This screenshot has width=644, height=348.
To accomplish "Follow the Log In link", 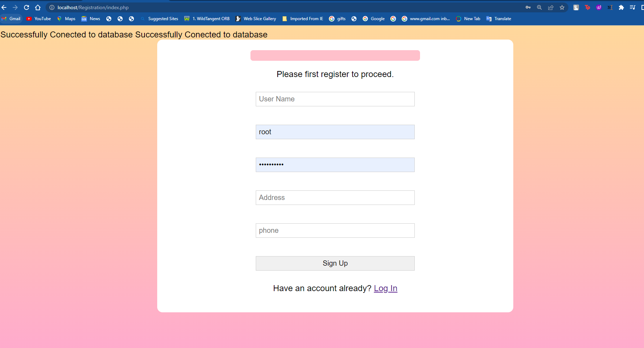I will [385, 288].
